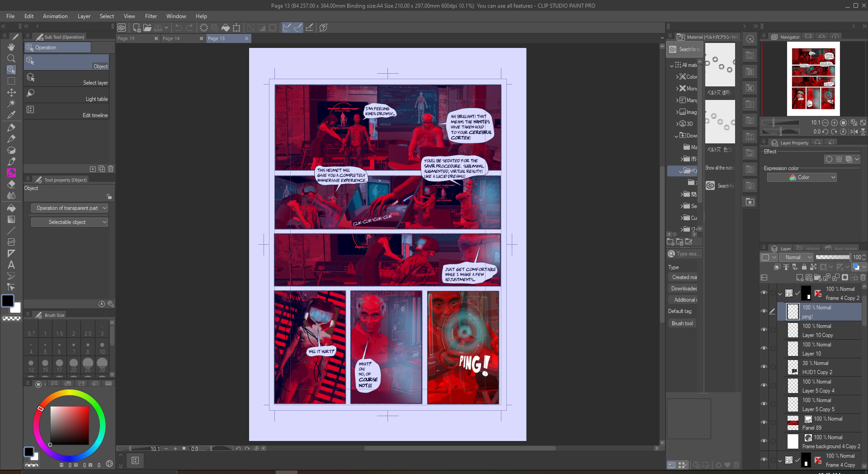
Task: Click Redo arrow in command bar
Action: (x=189, y=28)
